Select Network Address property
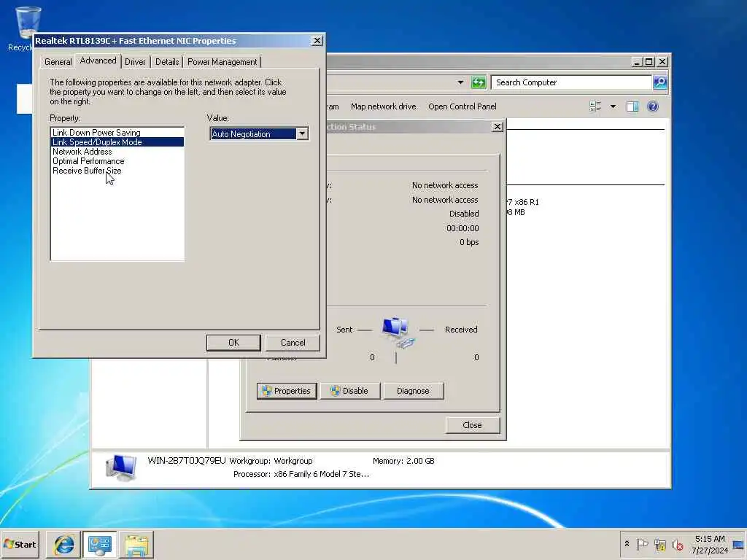This screenshot has height=560, width=747. [117, 152]
